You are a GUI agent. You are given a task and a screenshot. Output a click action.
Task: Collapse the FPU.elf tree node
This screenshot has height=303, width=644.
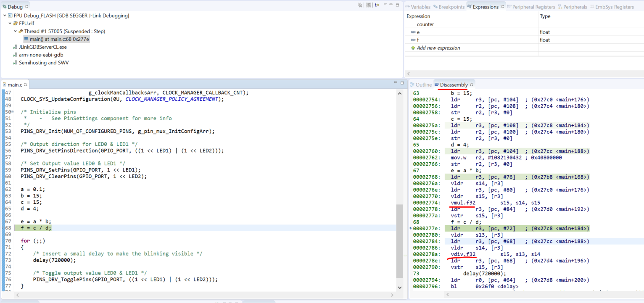9,23
